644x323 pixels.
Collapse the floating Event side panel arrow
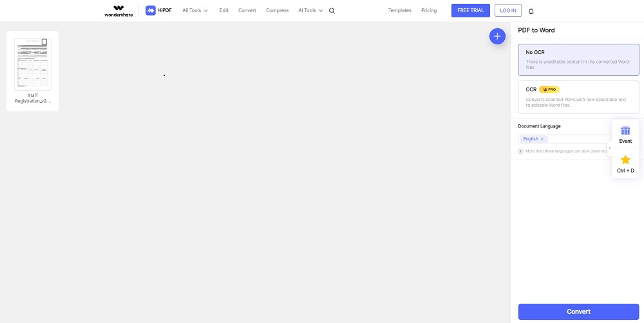coord(609,148)
